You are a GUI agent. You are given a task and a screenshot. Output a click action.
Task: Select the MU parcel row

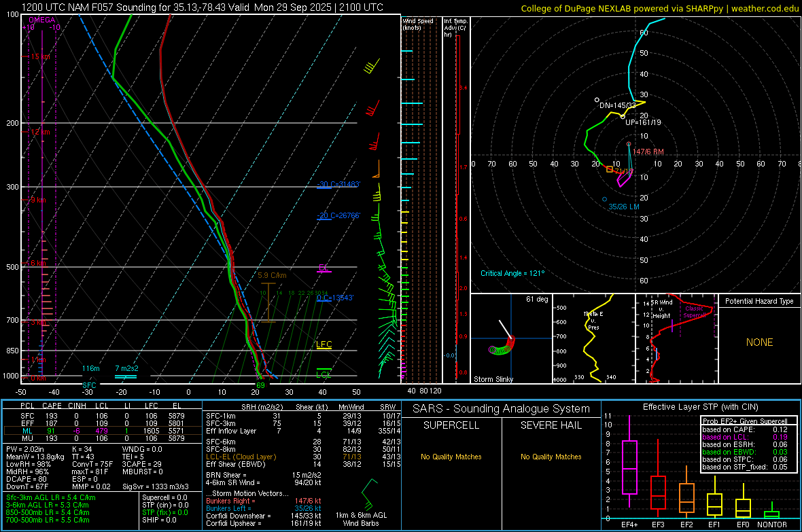pos(103,438)
